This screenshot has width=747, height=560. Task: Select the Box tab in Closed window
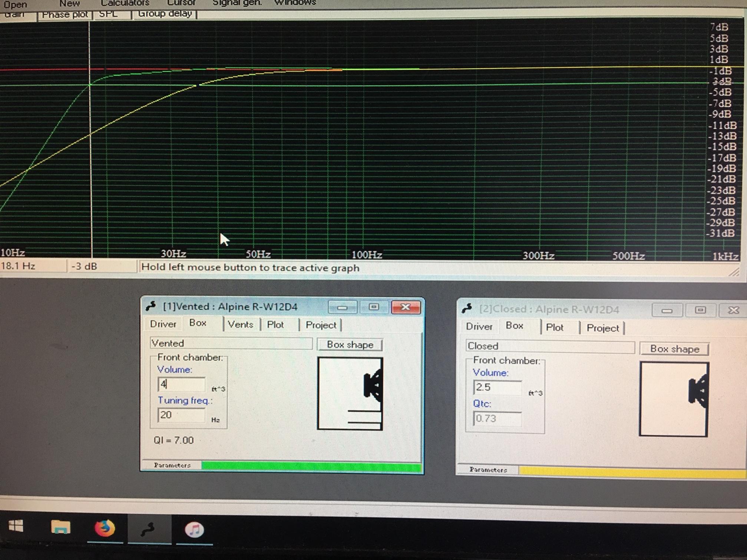point(515,326)
